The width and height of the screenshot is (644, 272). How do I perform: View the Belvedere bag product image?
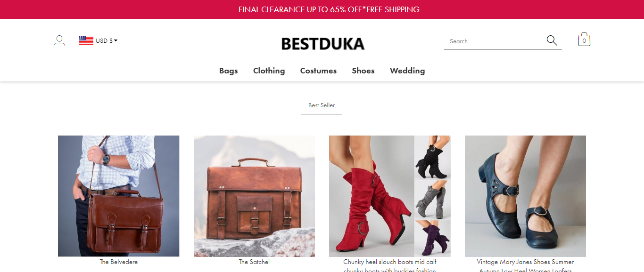pos(119,196)
